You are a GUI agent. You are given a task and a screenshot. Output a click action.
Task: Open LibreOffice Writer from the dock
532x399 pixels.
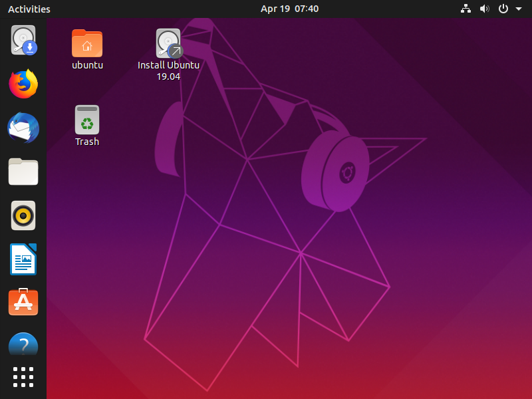23,259
